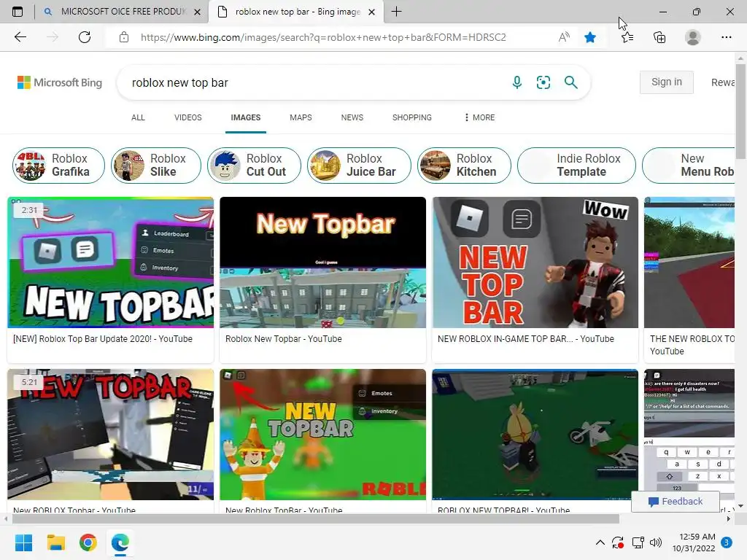747x560 pixels.
Task: Select the VIDEOS search category
Action: 187,117
